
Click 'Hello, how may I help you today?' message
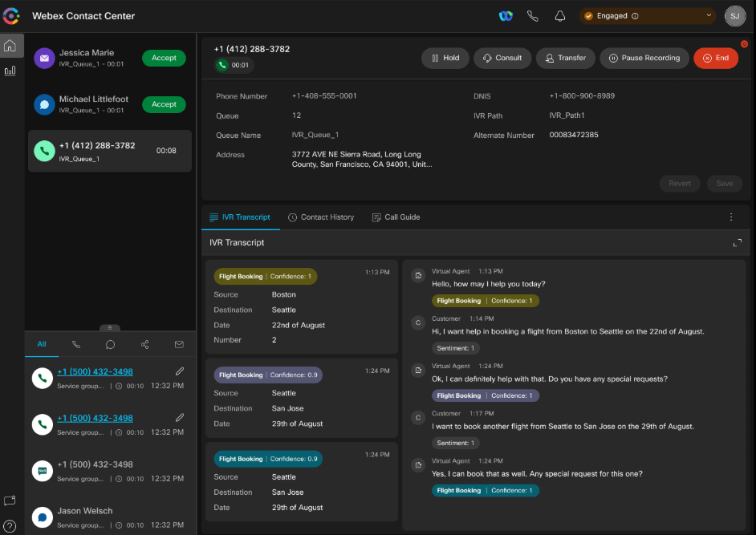tap(489, 284)
